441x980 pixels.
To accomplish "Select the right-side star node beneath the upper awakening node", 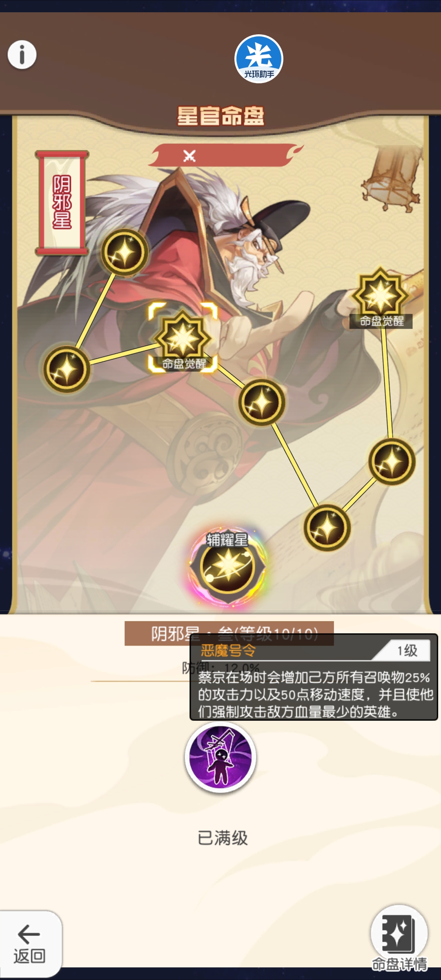I will [392, 462].
